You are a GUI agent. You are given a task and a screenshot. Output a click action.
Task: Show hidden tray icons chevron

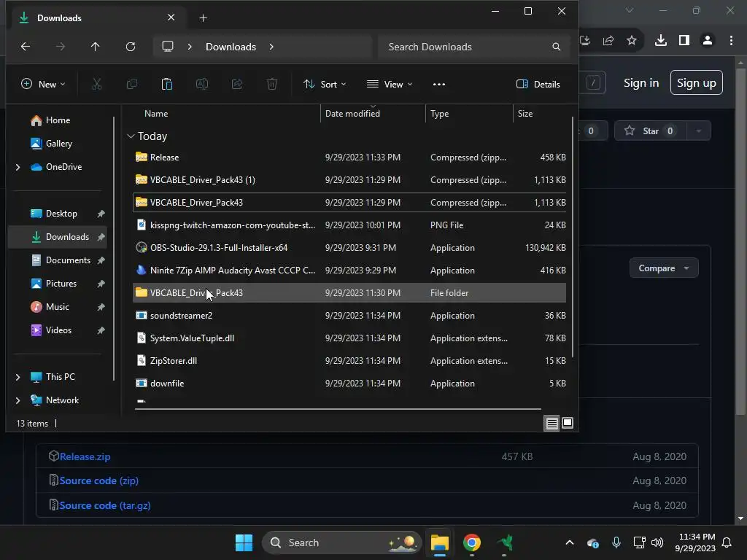(569, 542)
